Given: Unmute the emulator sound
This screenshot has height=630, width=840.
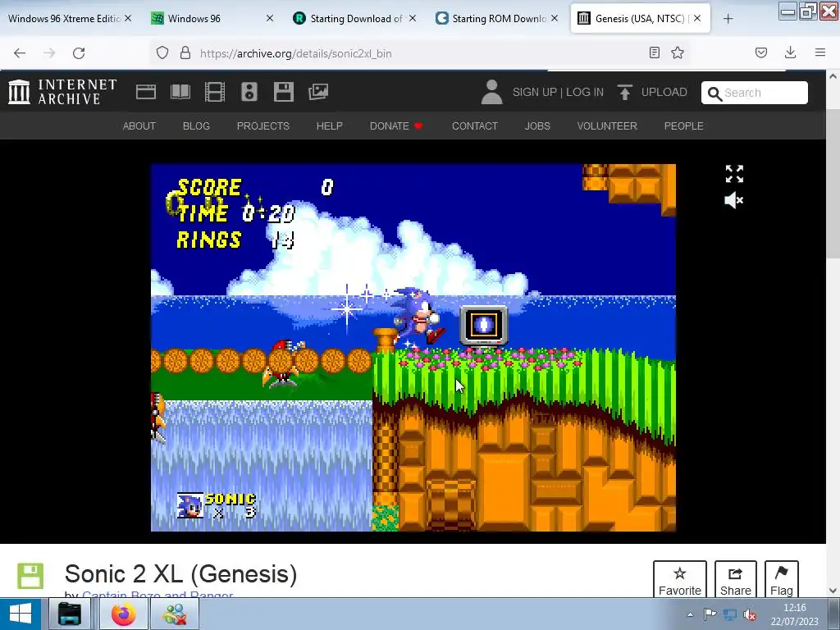Looking at the screenshot, I should [734, 200].
